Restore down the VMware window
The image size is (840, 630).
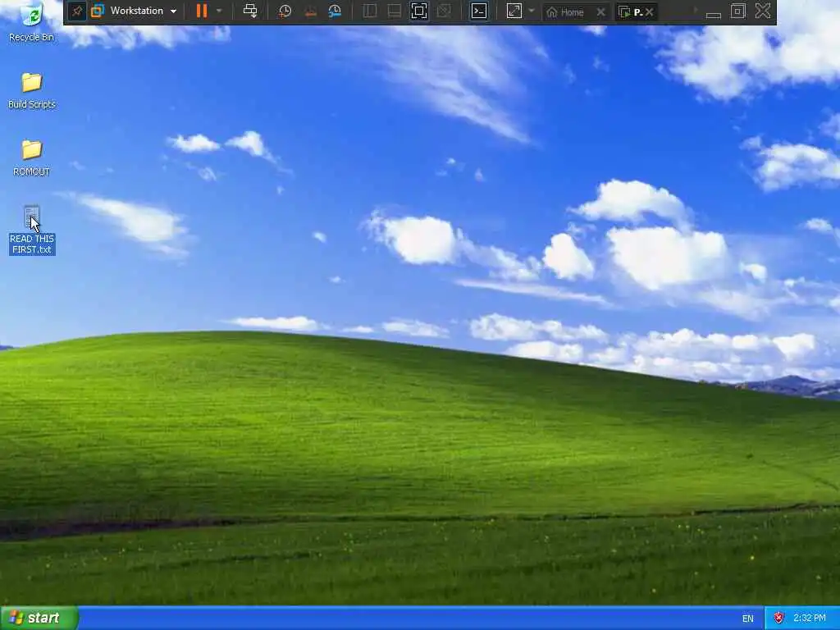coord(737,11)
